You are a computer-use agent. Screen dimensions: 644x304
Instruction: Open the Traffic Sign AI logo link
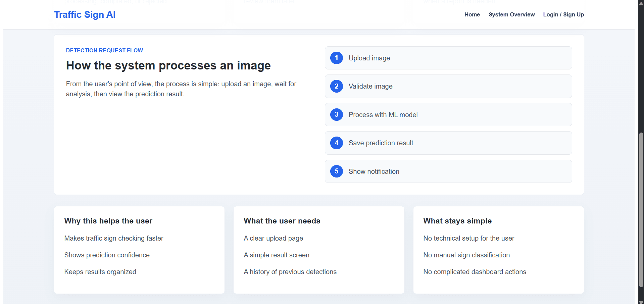pyautogui.click(x=85, y=15)
